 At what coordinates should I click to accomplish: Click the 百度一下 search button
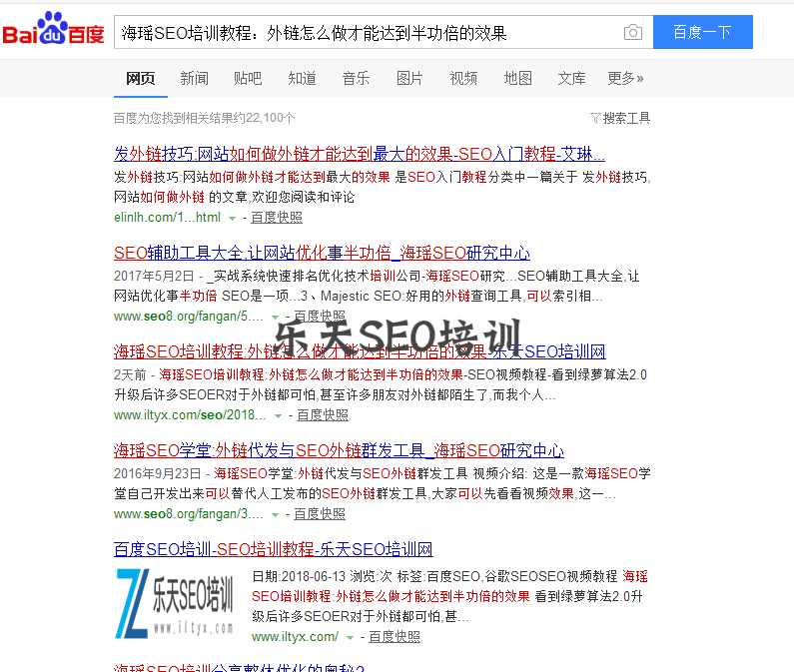[x=702, y=32]
